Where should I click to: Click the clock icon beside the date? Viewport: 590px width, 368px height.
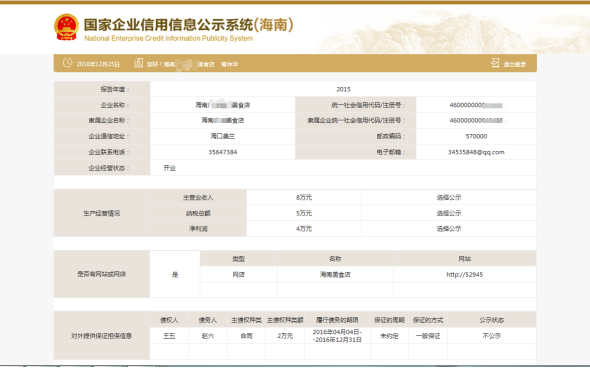pos(67,63)
